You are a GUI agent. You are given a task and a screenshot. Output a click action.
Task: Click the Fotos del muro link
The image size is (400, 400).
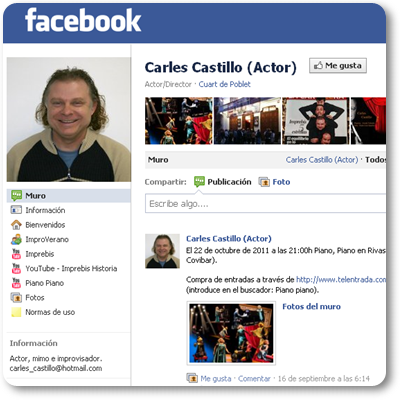tap(311, 307)
